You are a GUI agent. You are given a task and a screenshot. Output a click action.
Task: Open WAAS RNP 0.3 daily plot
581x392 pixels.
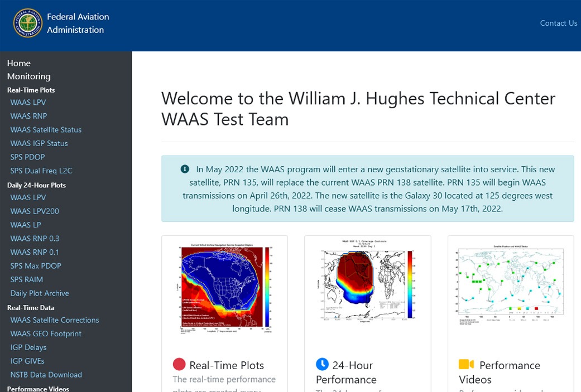coord(35,239)
